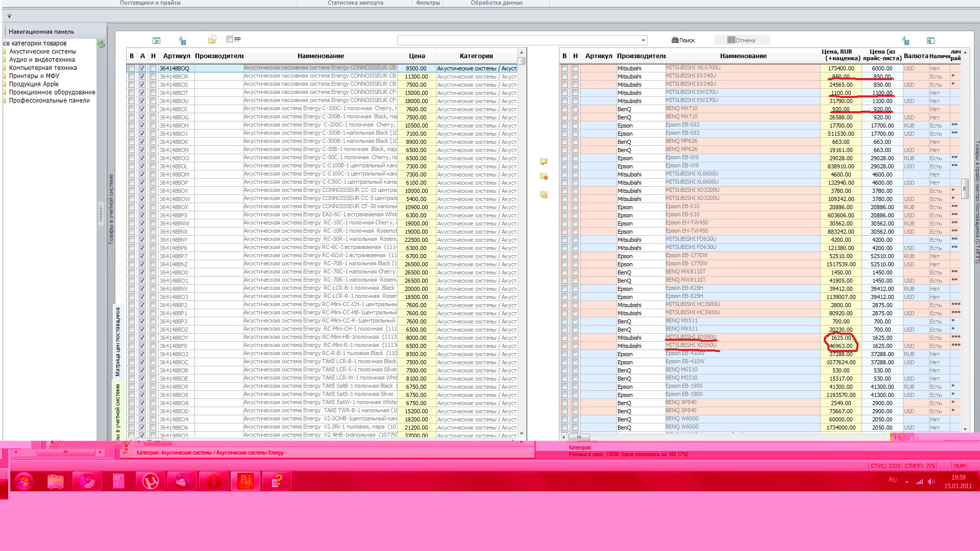This screenshot has height=551, width=980.
Task: Select Компьютерная техника category
Action: [43, 68]
